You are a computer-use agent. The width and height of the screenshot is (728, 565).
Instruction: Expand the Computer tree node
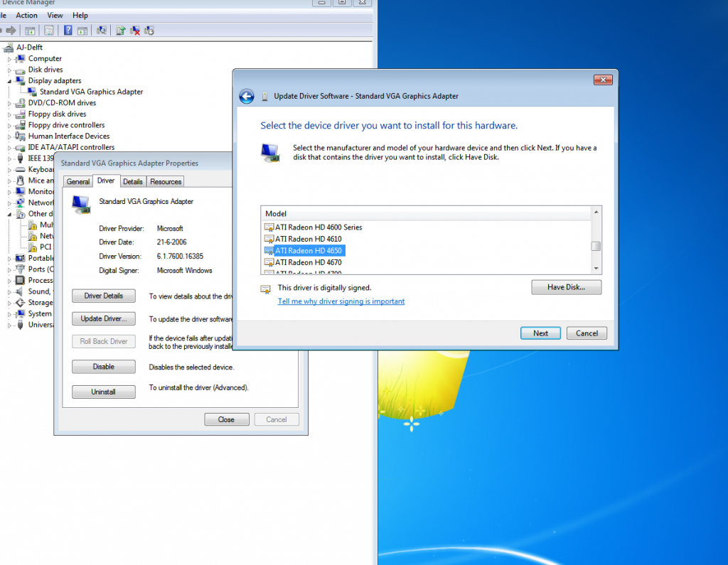(9, 59)
